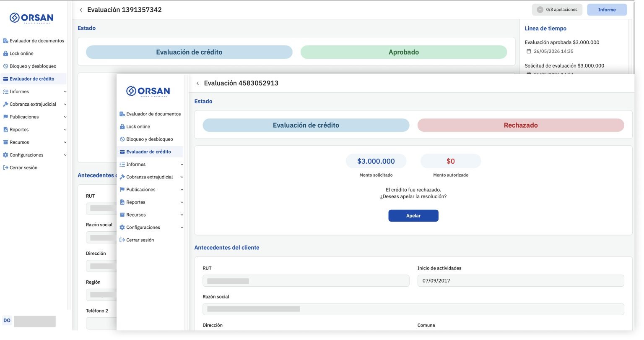The image size is (644, 340).
Task: Expand Configuraciones chevron in front window
Action: pos(182,227)
